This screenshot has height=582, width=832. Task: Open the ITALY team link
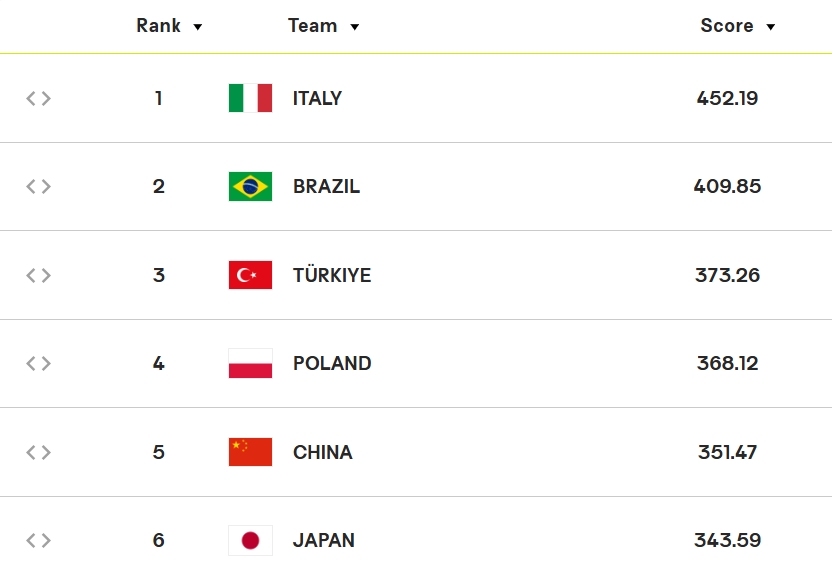point(317,98)
